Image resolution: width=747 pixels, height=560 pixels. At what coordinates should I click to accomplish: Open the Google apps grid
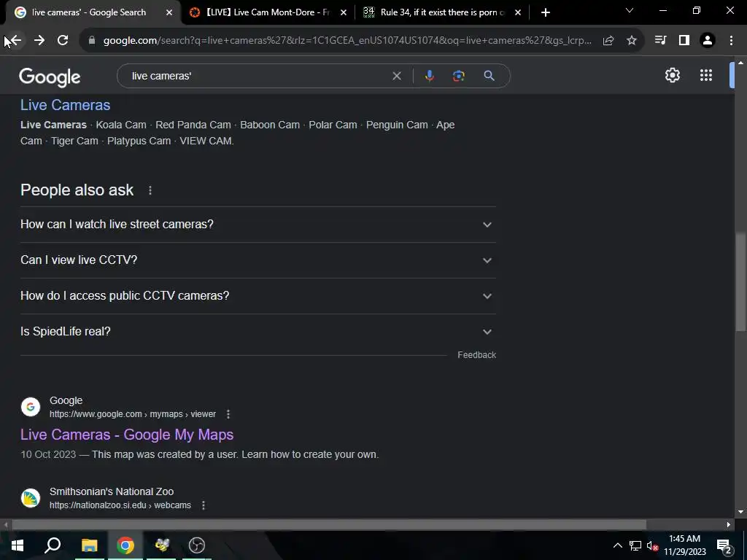[x=706, y=75]
